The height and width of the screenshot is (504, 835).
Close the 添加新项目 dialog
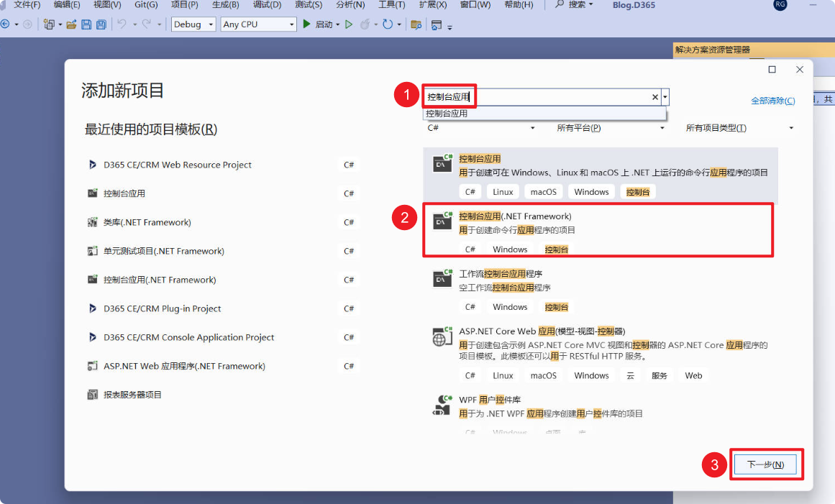(799, 70)
